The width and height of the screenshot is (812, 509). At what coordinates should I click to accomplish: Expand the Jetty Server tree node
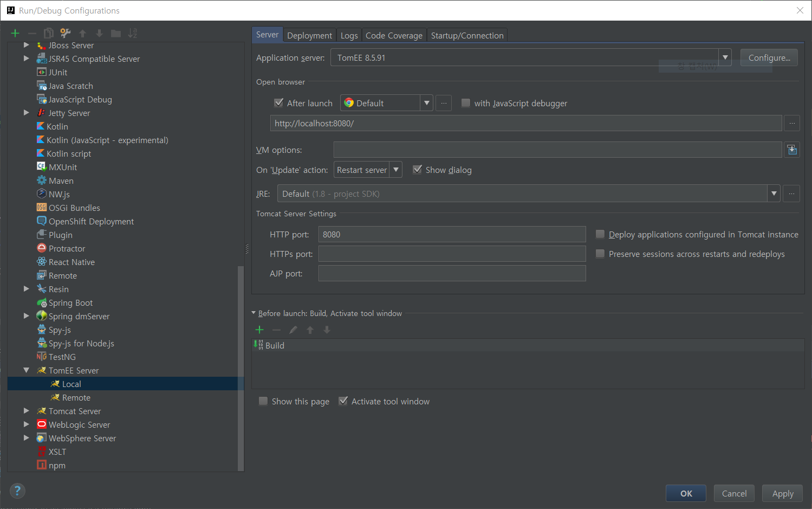[26, 113]
